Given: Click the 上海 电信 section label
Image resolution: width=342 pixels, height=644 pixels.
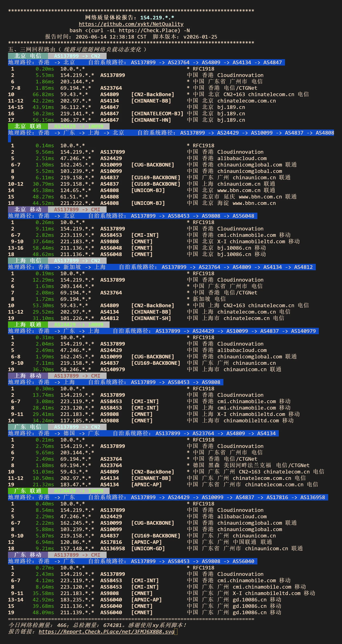Looking at the screenshot, I should coord(28,261).
